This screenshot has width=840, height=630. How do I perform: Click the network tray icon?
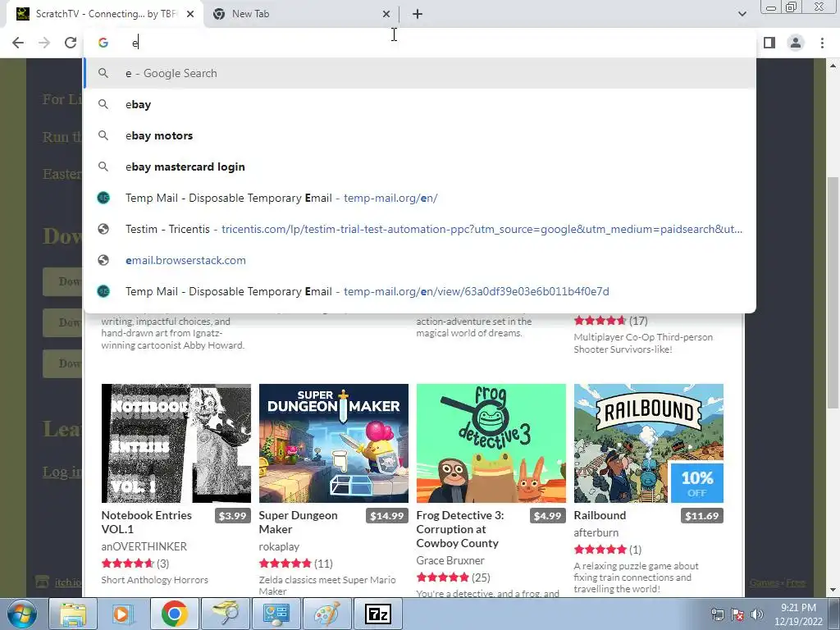(717, 614)
